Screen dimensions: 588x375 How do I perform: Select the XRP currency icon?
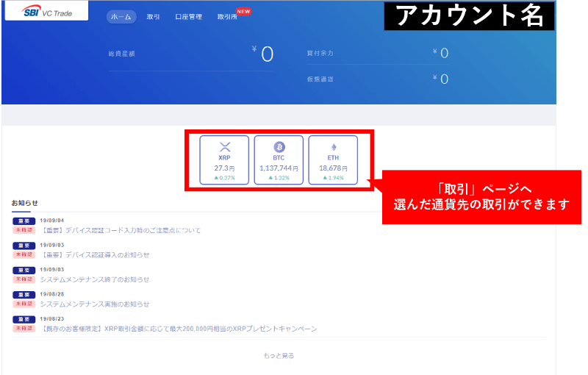click(225, 147)
